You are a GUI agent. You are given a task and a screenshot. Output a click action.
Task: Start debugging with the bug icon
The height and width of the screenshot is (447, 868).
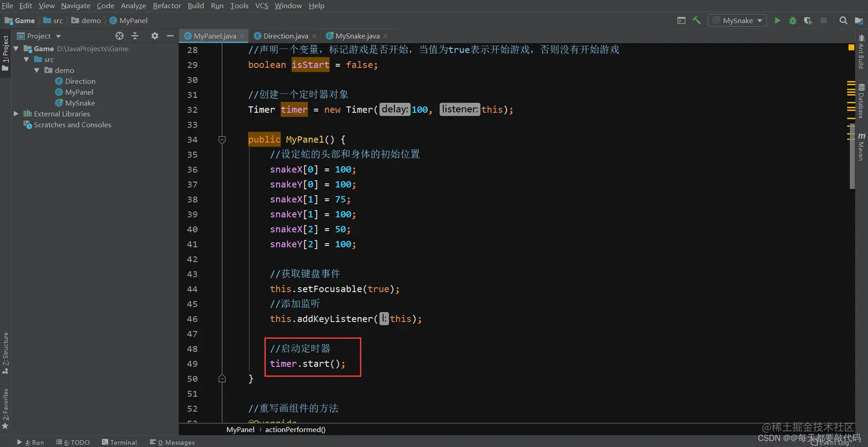793,20
